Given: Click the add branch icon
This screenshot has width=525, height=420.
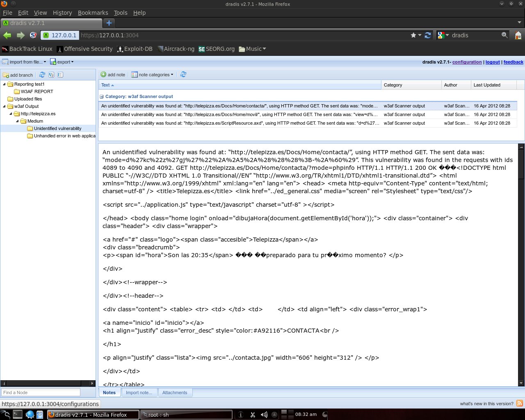Looking at the screenshot, I should click(6, 75).
